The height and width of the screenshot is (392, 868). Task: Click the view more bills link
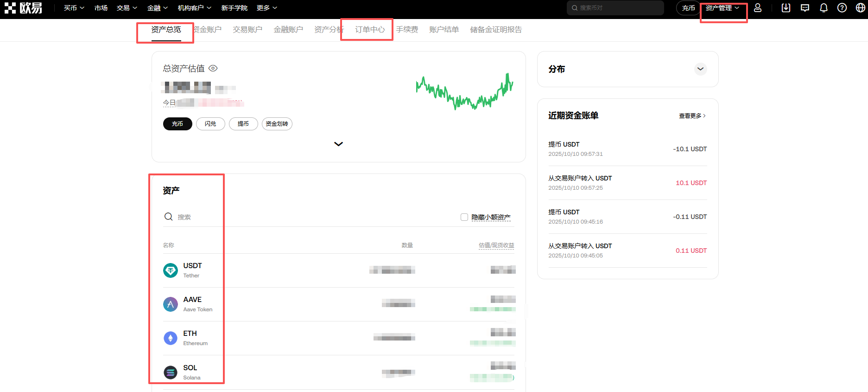(x=692, y=116)
